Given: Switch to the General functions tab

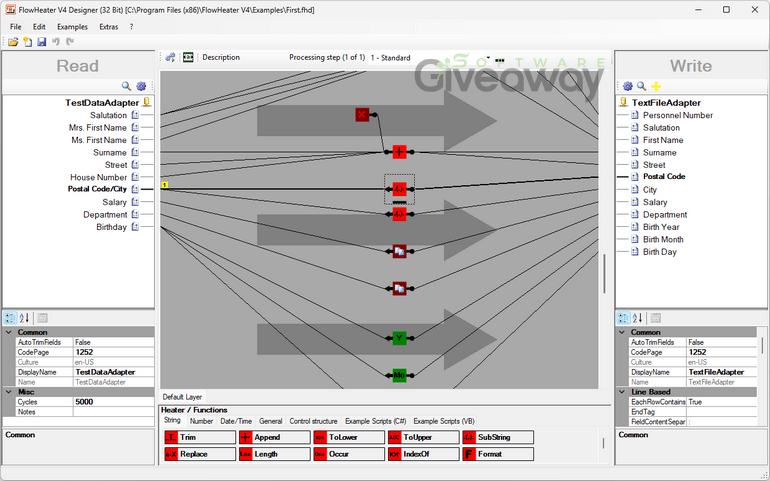Looking at the screenshot, I should click(271, 421).
